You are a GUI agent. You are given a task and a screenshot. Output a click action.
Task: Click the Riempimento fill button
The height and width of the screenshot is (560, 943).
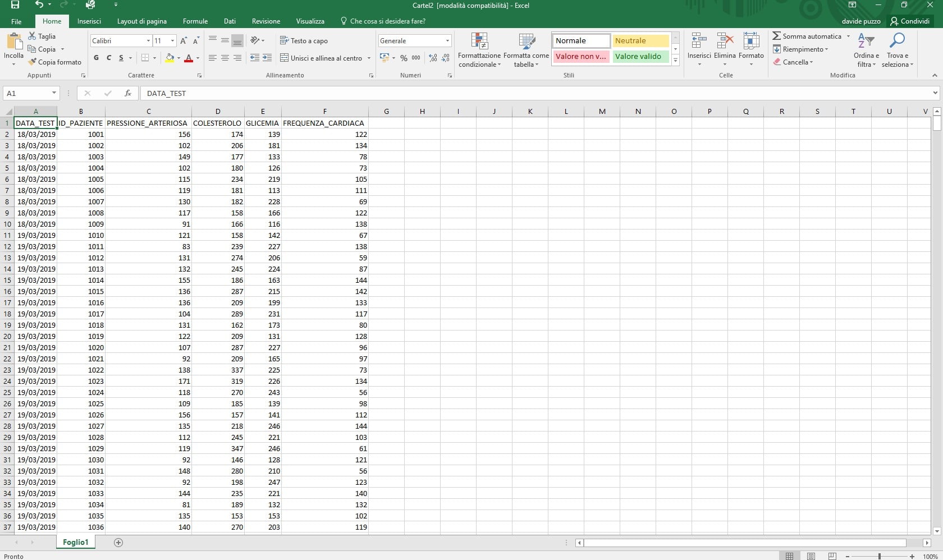800,49
